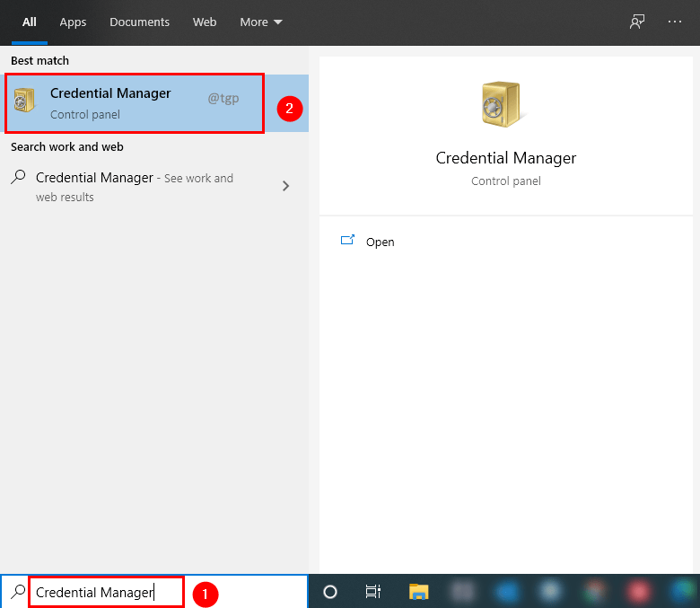Click the Open action icon

pos(347,241)
